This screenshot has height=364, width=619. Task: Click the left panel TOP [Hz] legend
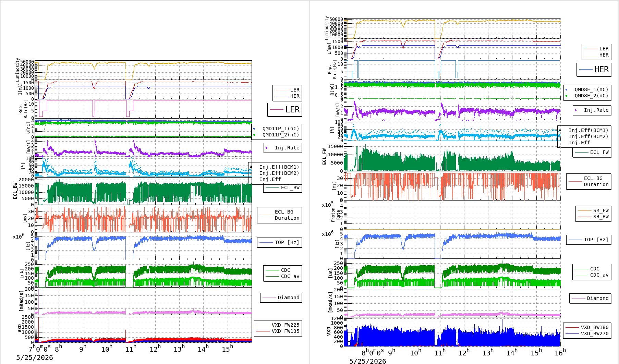(x=280, y=242)
